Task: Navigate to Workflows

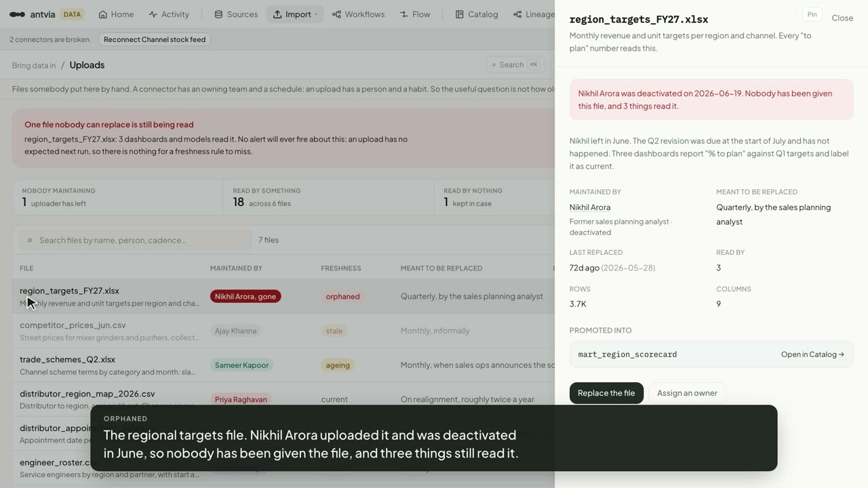Action: pos(358,14)
